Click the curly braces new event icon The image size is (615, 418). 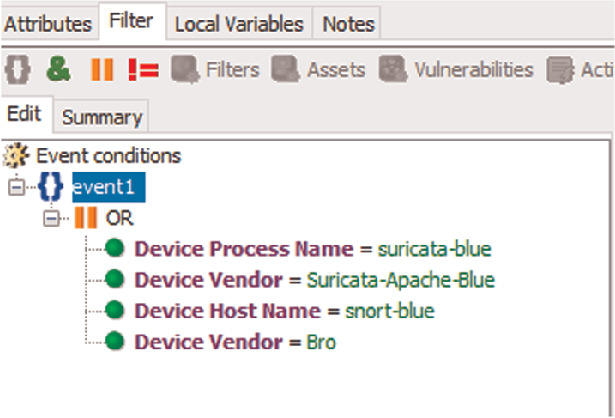pos(16,70)
